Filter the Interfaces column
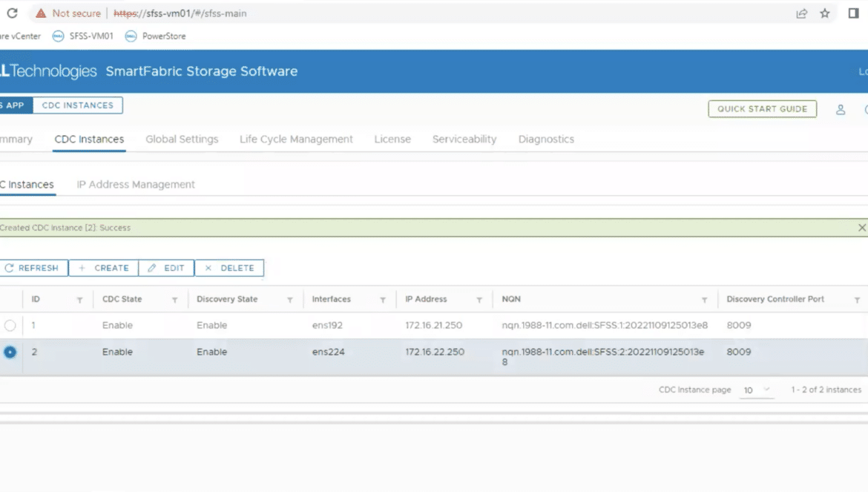 coord(383,300)
